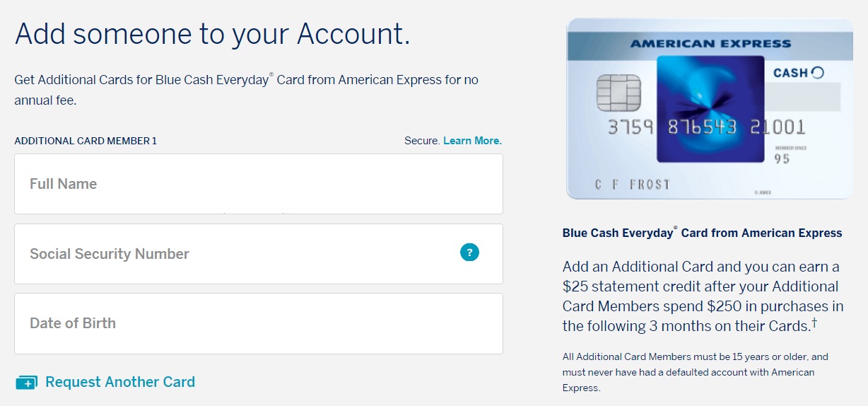Click the Blue Cash Everyday Card title under the card

(x=703, y=232)
